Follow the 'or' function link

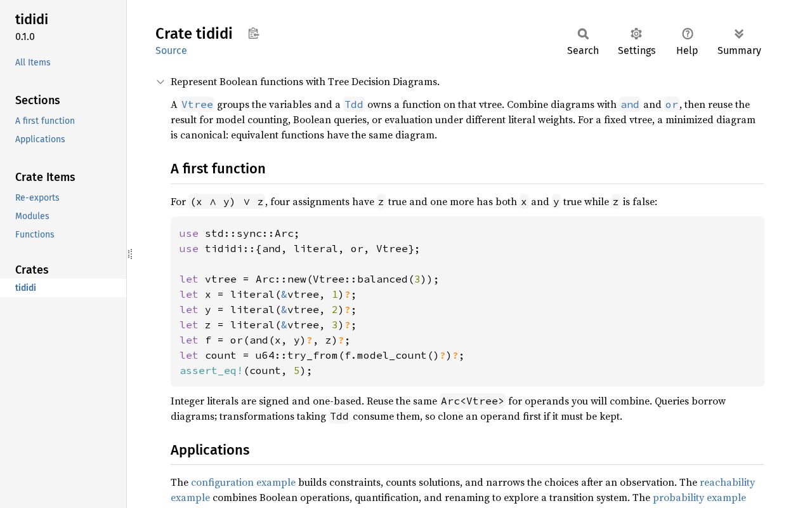[671, 105]
